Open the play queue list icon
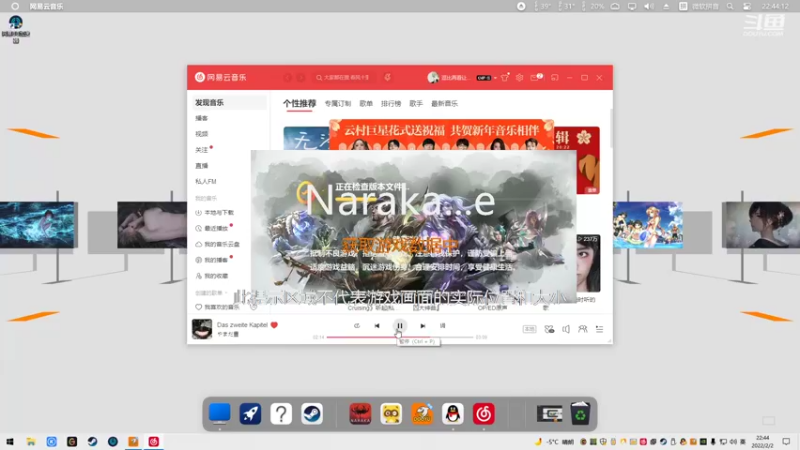This screenshot has height=450, width=800. (x=599, y=329)
